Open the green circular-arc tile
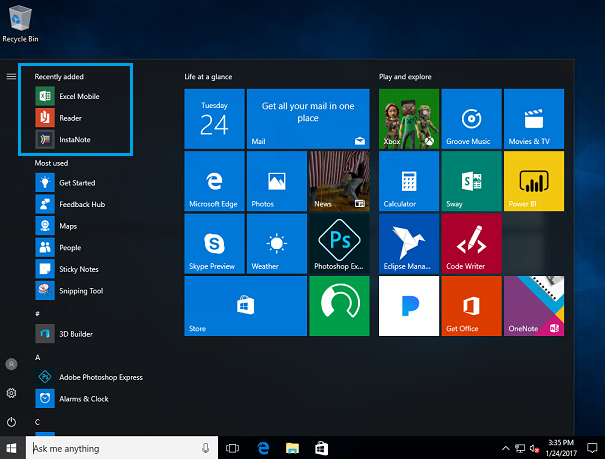This screenshot has height=459, width=605. (339, 306)
